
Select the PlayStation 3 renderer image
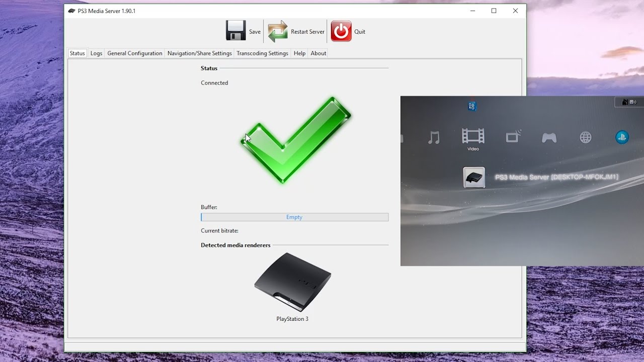[x=292, y=282]
